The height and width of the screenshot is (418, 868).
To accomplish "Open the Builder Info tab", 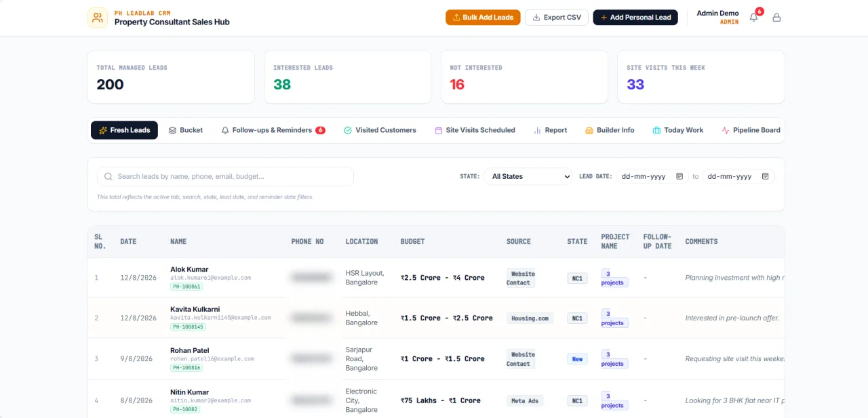I will point(610,130).
